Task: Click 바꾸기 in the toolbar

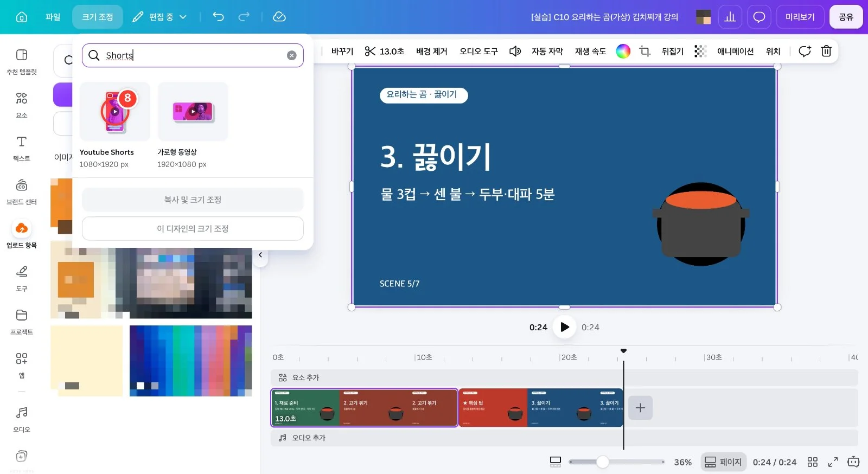Action: [x=342, y=51]
